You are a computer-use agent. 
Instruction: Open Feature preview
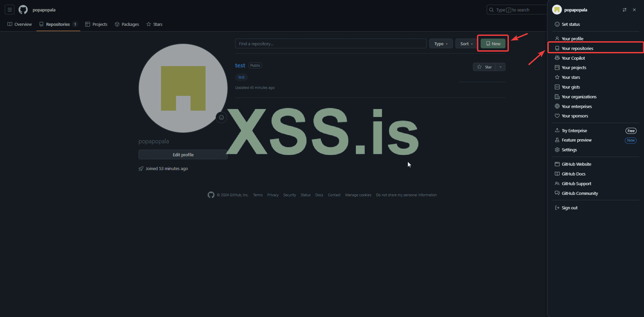(x=595, y=140)
